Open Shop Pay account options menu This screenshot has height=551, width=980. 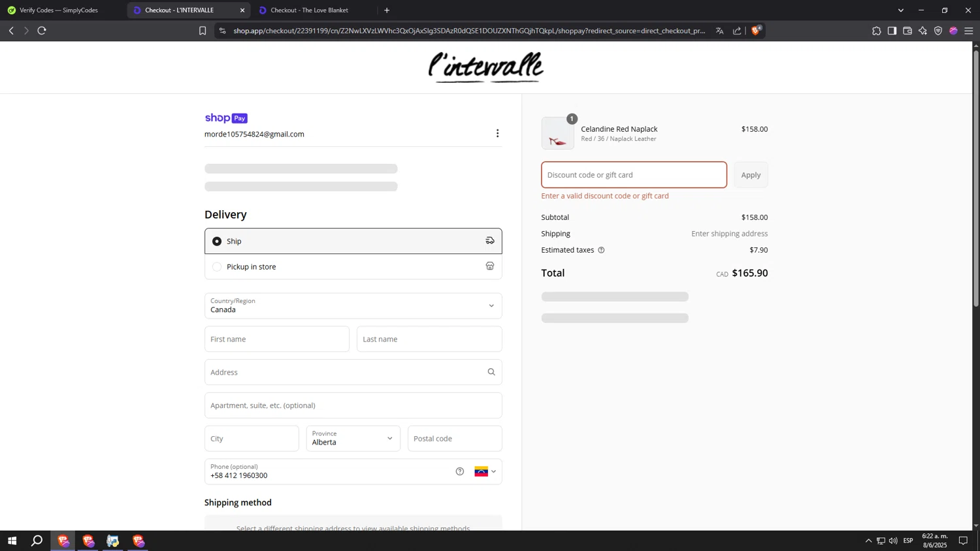click(x=497, y=133)
